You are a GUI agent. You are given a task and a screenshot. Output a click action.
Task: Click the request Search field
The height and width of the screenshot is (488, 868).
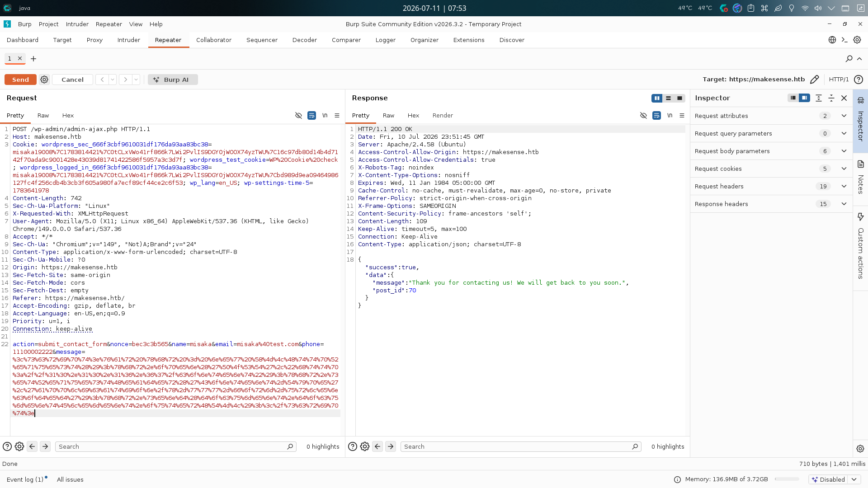pyautogui.click(x=175, y=446)
